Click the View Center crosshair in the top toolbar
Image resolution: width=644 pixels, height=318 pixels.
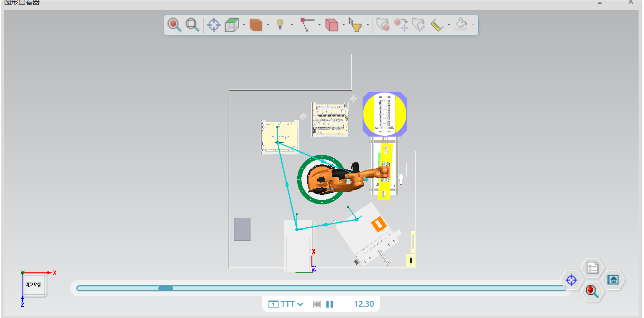tap(214, 25)
